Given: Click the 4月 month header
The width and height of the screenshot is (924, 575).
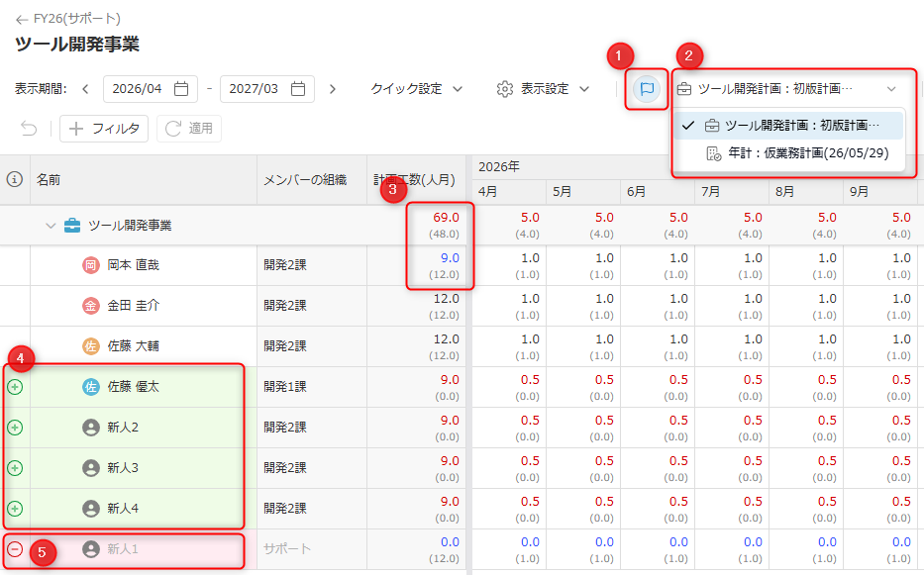Looking at the screenshot, I should (509, 192).
